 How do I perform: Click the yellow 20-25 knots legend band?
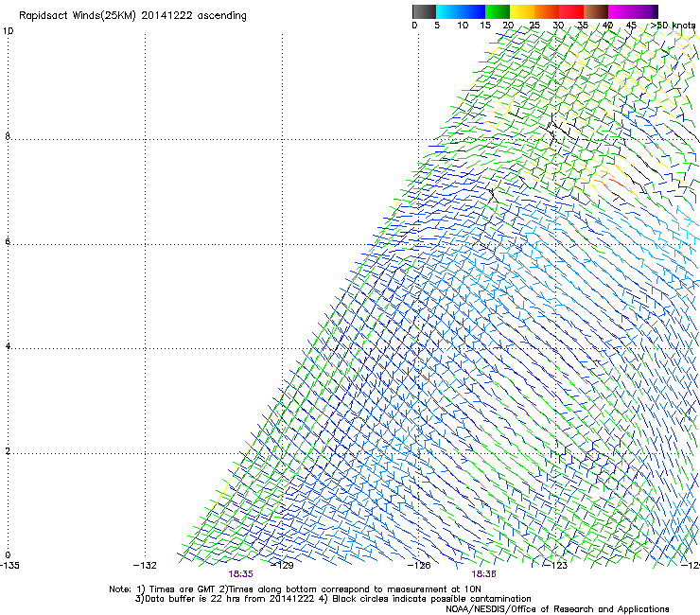[522, 11]
